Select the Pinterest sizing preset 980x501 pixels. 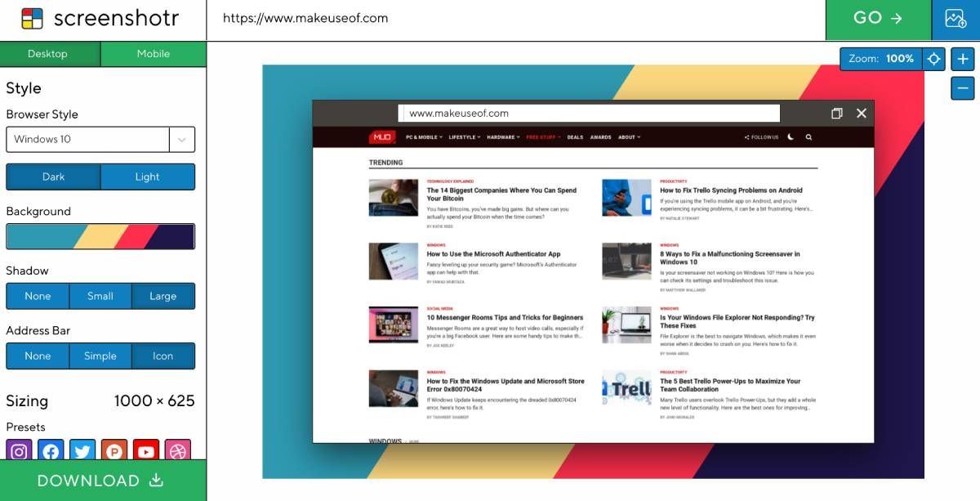pos(114,450)
